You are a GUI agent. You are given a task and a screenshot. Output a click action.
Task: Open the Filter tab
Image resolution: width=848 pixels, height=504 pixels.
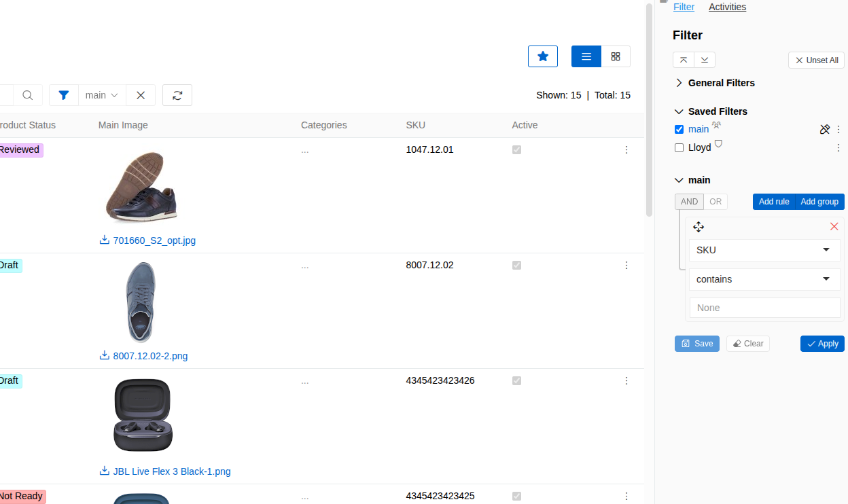(x=684, y=7)
